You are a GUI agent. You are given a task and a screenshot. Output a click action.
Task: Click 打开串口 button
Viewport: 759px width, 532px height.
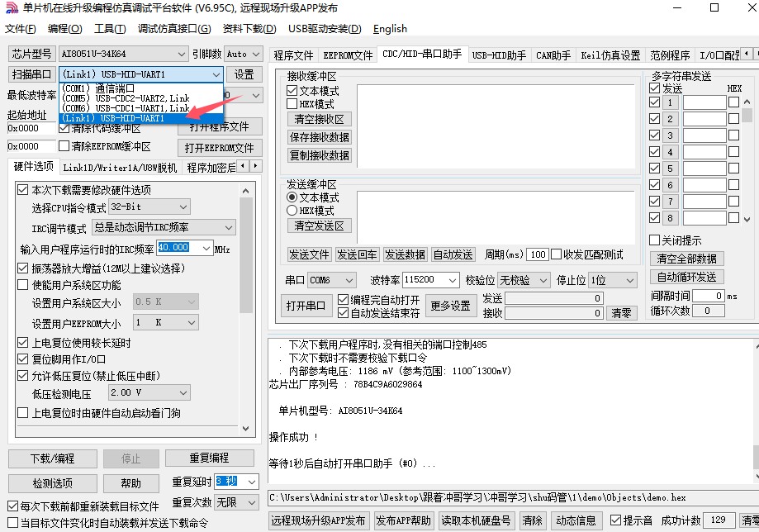pyautogui.click(x=306, y=306)
